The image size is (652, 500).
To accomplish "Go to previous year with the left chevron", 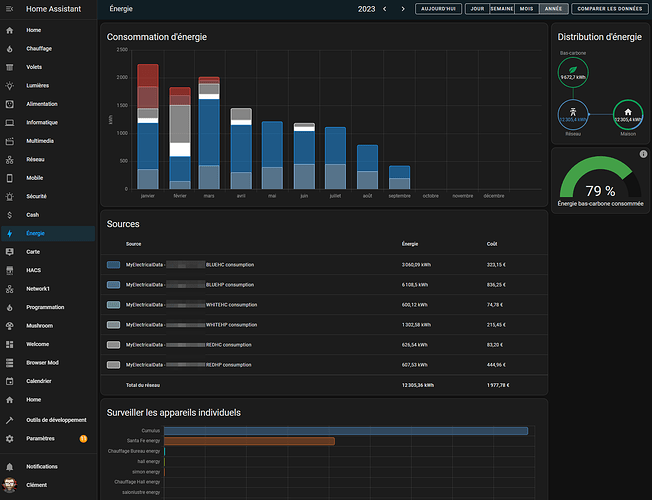I will click(x=387, y=8).
